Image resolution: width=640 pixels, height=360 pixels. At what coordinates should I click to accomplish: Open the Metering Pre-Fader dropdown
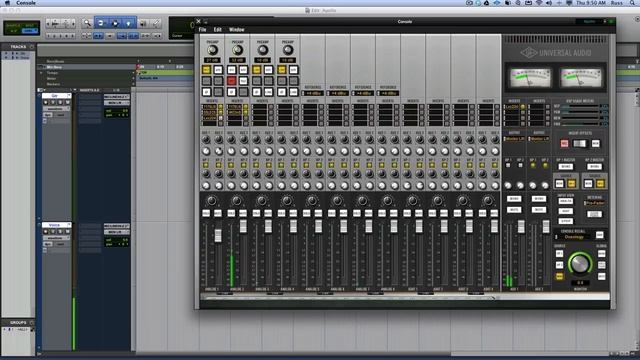coord(594,203)
